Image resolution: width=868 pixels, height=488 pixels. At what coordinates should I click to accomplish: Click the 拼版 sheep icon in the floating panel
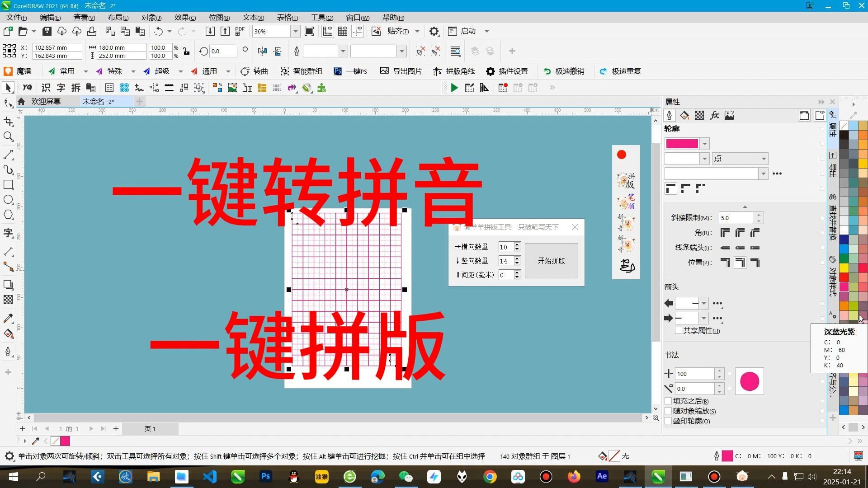[x=625, y=179]
